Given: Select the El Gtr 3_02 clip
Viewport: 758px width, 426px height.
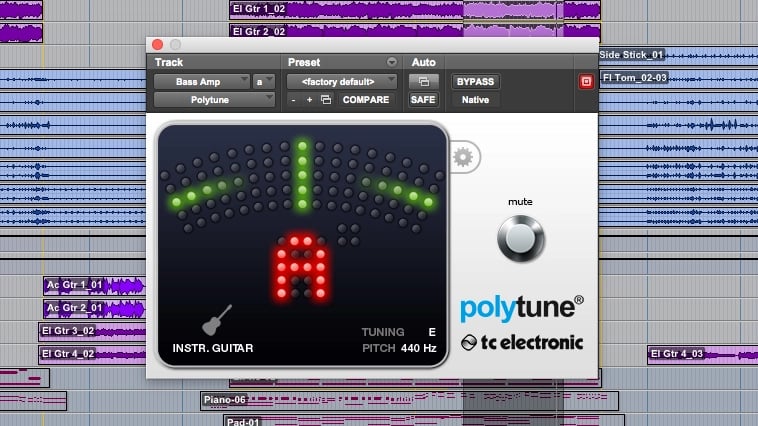Looking at the screenshot, I should [92, 331].
